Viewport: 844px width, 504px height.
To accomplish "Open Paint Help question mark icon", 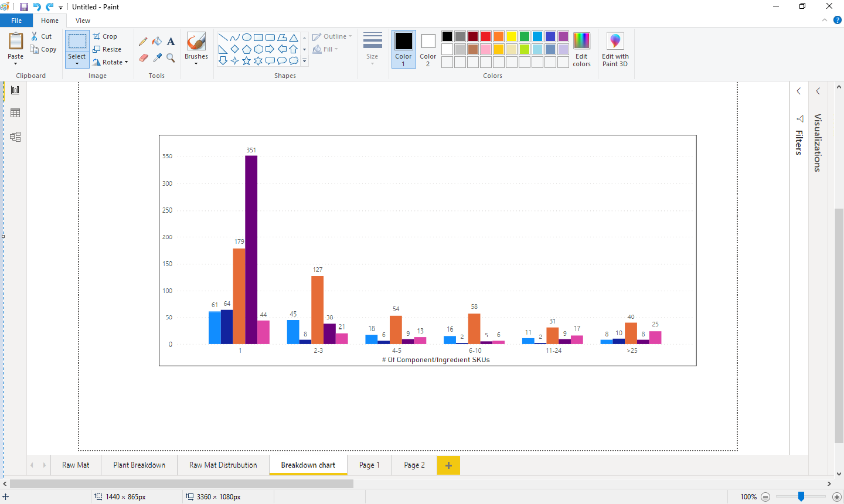I will pyautogui.click(x=837, y=20).
